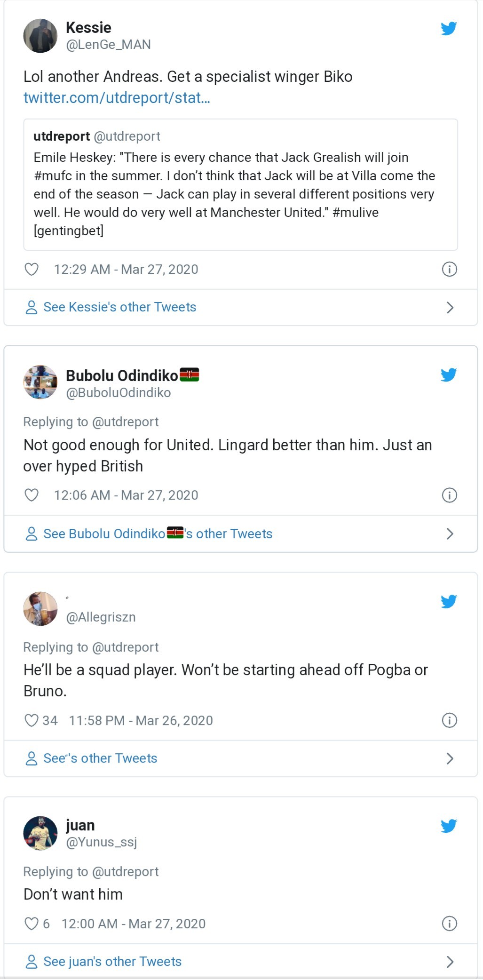Click the Twitter bird icon on Kessie's tweet
The width and height of the screenshot is (483, 980).
[x=450, y=28]
